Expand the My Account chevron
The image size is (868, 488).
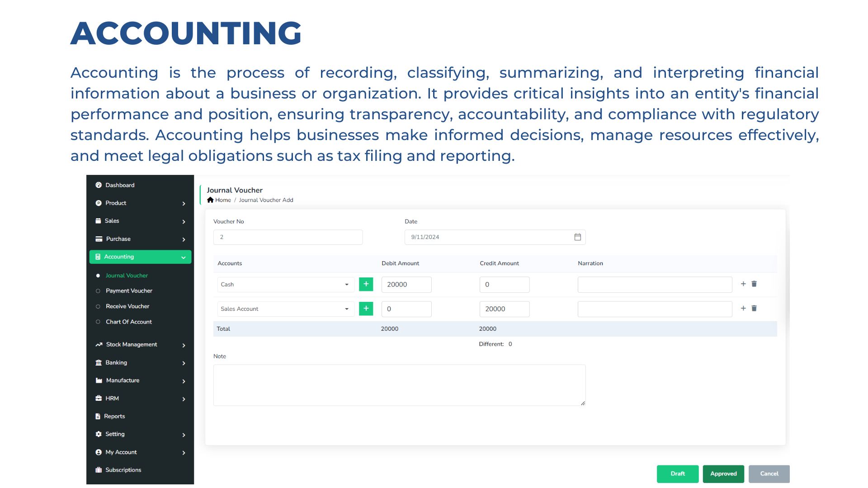pos(184,453)
